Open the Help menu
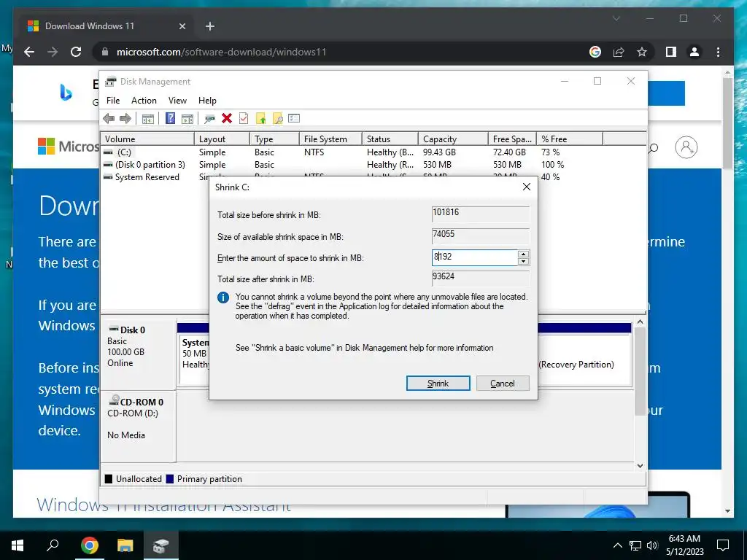 point(207,101)
